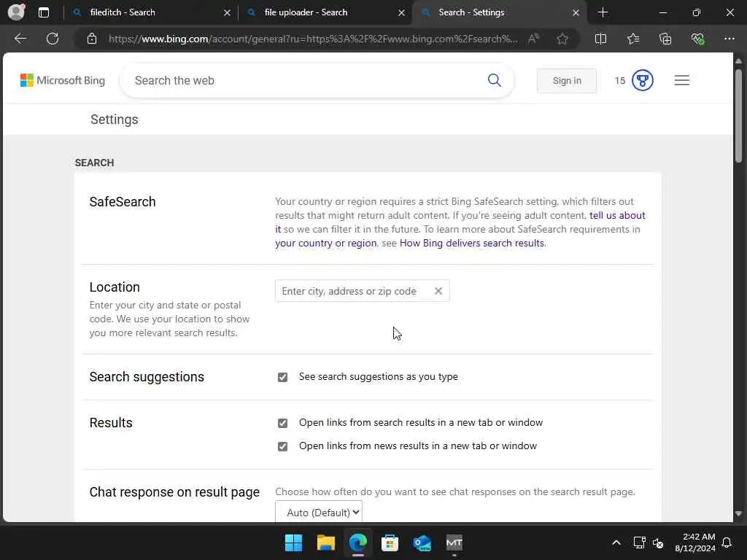Add page to favorites star icon
Screen dimensions: 747x560
(562, 39)
